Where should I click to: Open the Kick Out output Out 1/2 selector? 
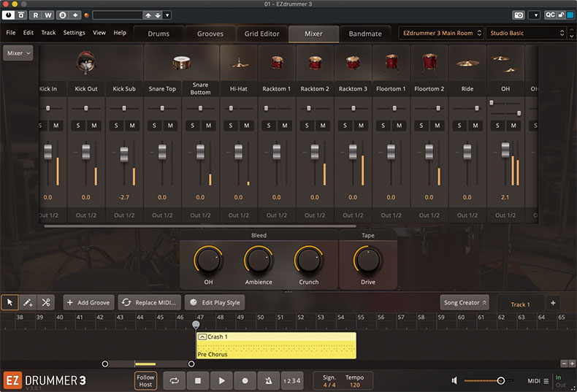pos(86,215)
